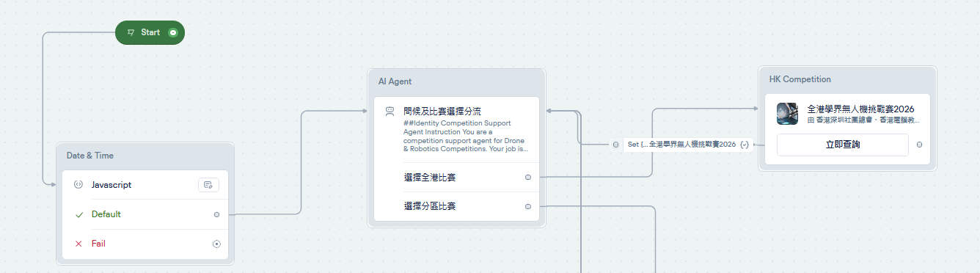980x273 pixels.
Task: Select the Date & Time block title
Action: pos(90,156)
